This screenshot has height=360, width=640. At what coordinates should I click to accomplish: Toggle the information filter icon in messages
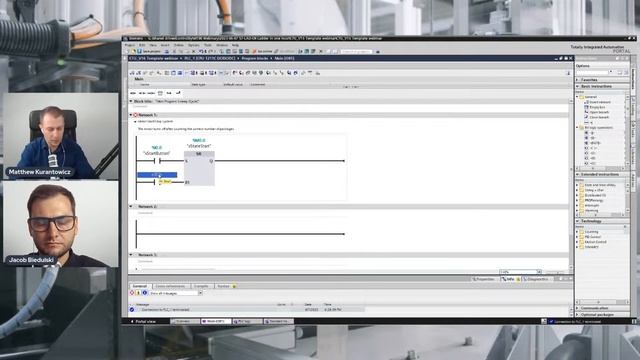tap(144, 293)
